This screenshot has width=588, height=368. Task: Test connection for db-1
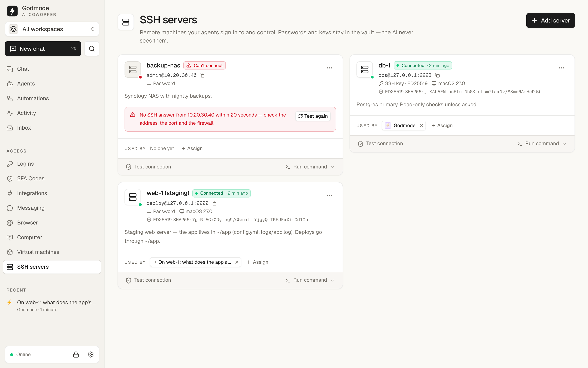pyautogui.click(x=380, y=144)
